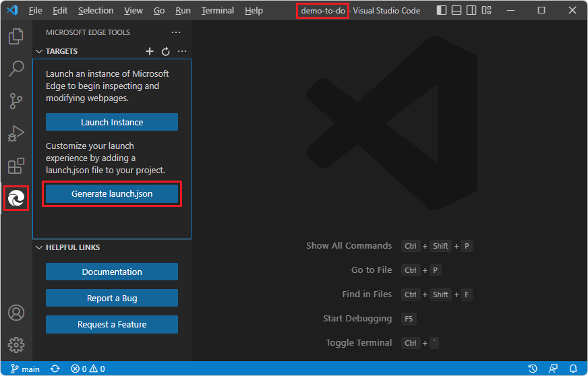
Task: Open the Terminal menu
Action: click(x=217, y=11)
